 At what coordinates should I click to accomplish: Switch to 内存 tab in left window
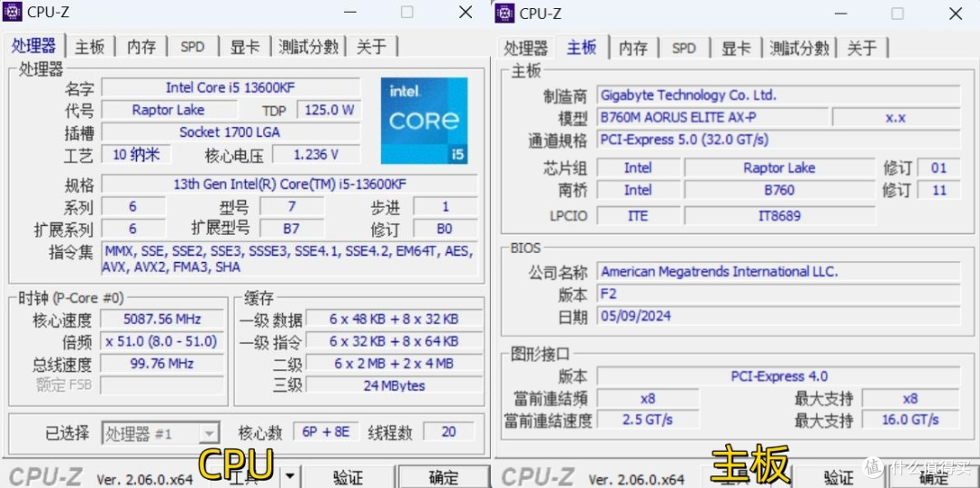coord(142,47)
